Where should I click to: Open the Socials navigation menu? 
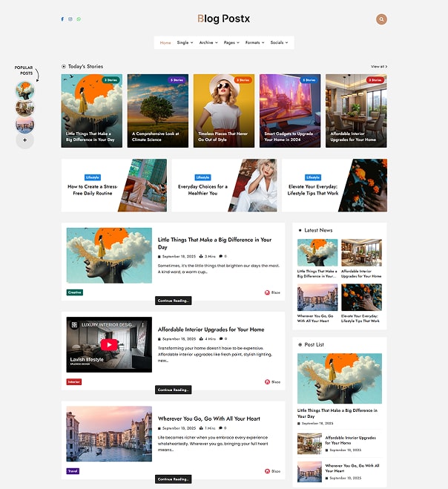pos(278,43)
